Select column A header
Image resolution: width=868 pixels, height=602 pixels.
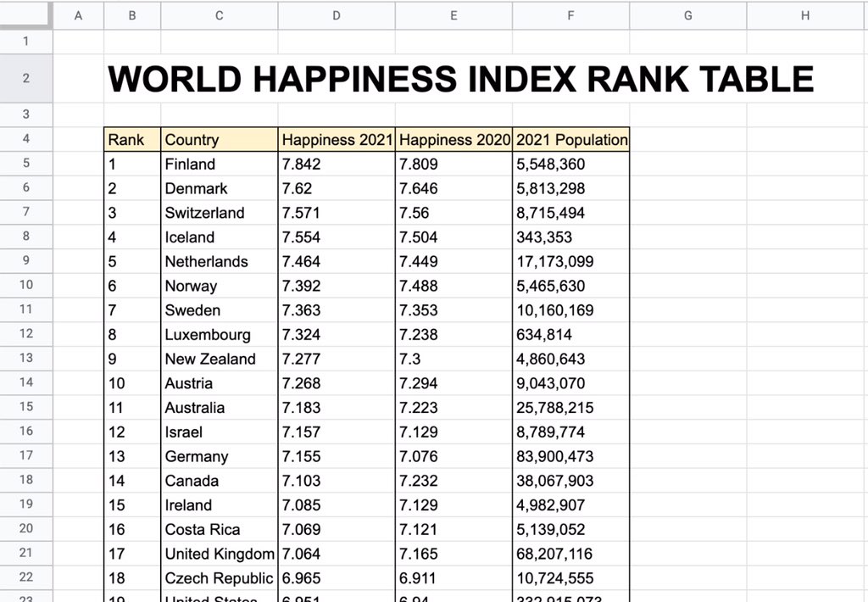click(78, 15)
